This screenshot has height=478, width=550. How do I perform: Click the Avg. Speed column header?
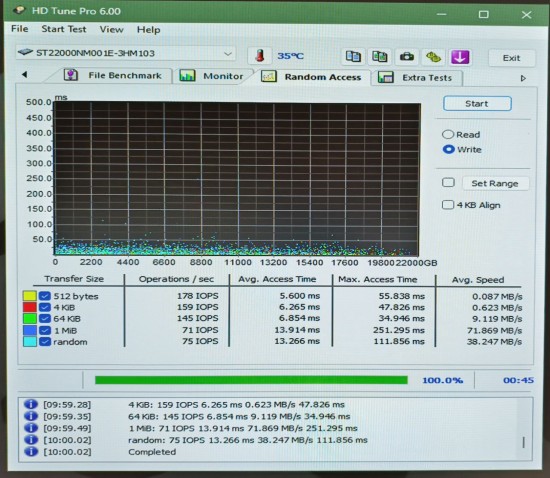coord(478,280)
